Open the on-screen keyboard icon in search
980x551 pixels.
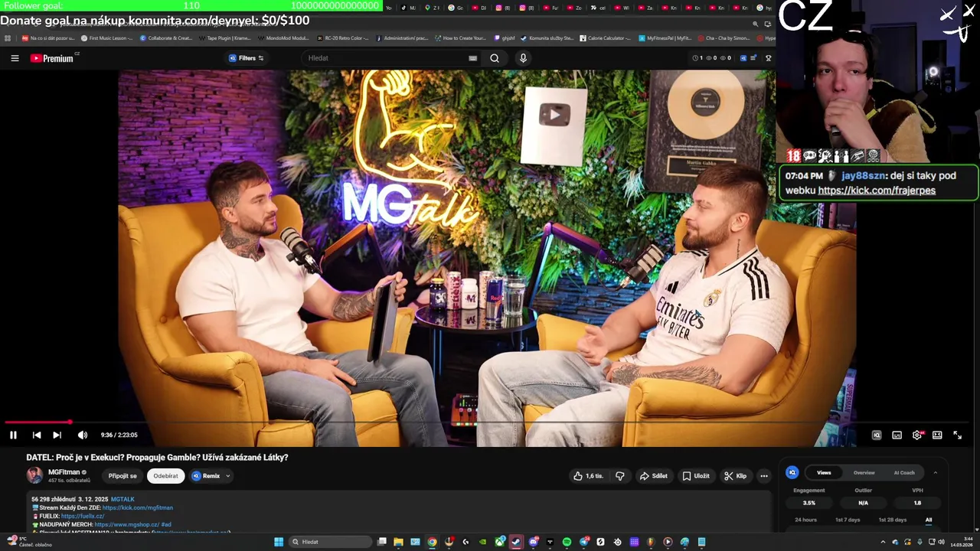472,58
